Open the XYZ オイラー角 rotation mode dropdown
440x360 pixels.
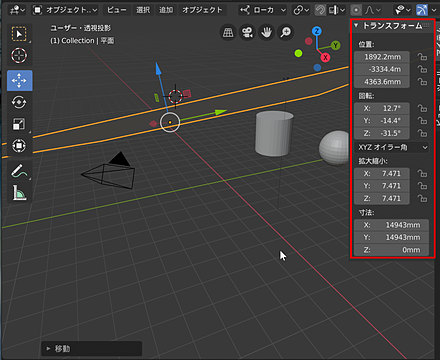392,147
